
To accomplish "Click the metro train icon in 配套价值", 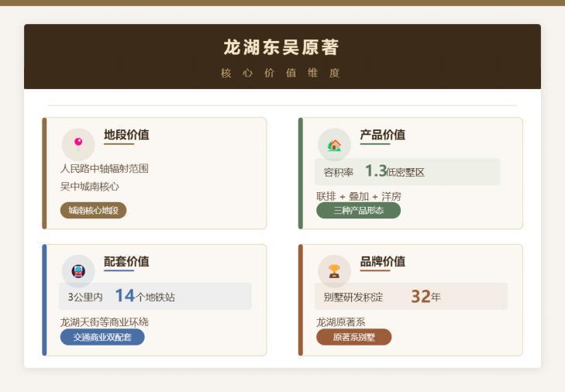I will pos(78,271).
